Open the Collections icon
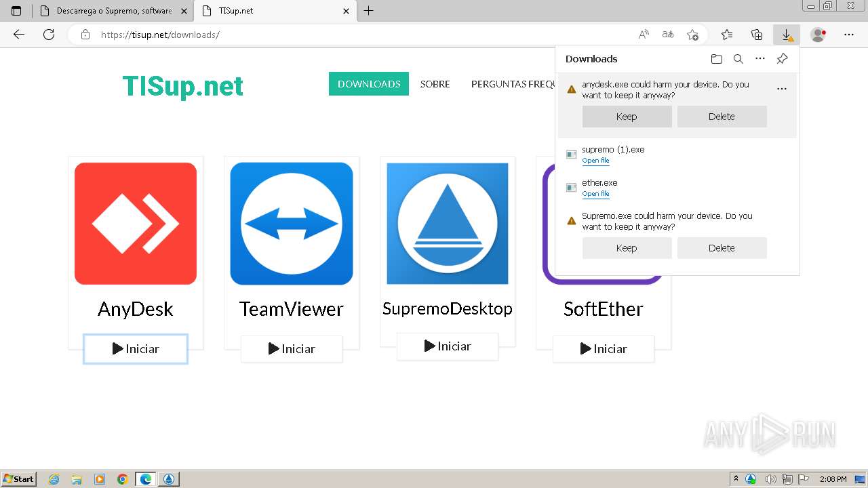The width and height of the screenshot is (868, 488). pos(757,35)
